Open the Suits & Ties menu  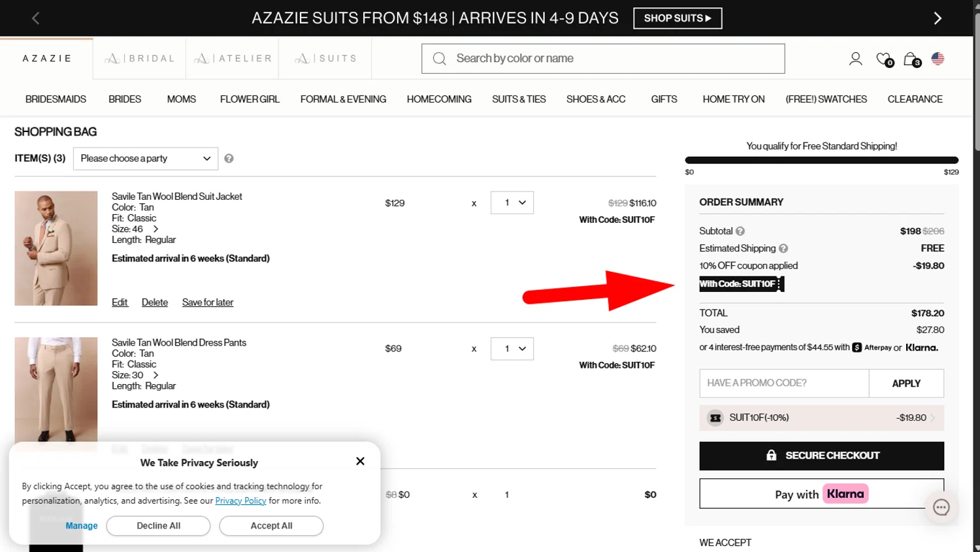[519, 99]
